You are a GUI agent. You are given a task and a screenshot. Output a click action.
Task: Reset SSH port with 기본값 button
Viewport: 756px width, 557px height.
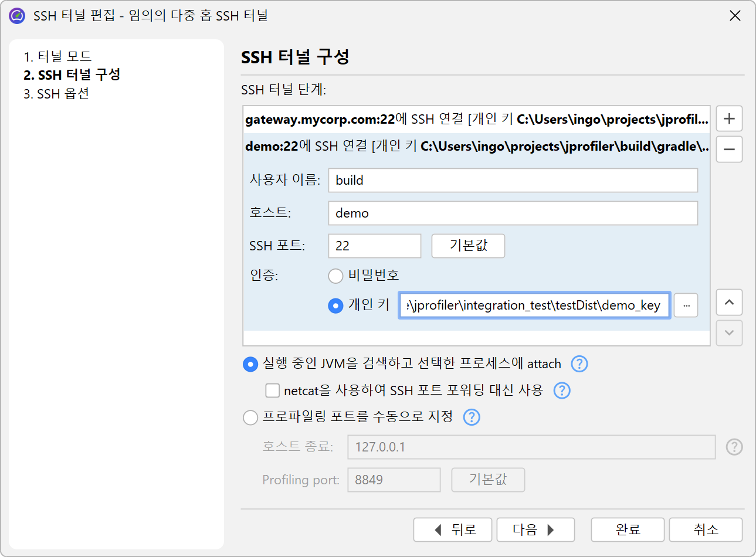[467, 246]
